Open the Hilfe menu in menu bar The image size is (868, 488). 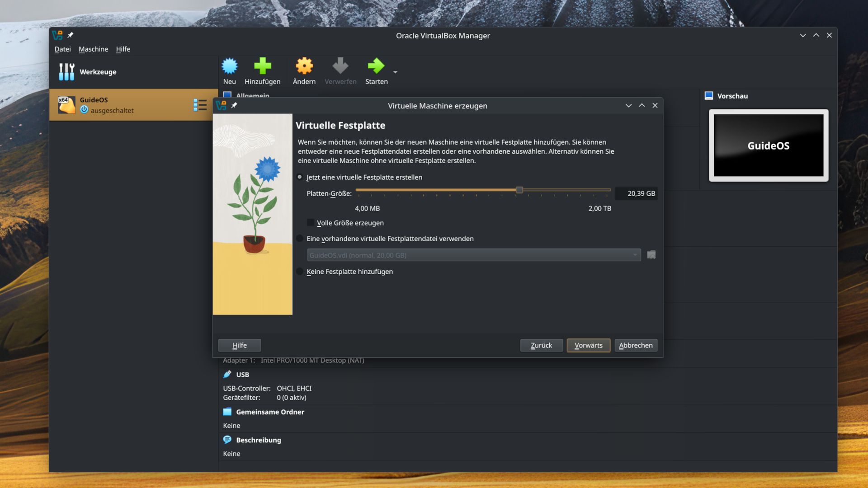click(123, 49)
